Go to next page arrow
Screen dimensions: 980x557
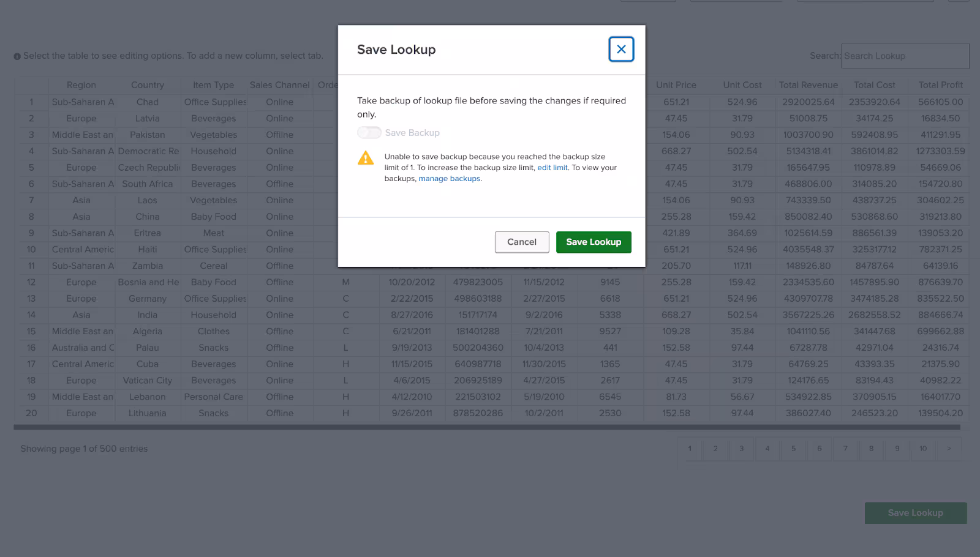948,449
